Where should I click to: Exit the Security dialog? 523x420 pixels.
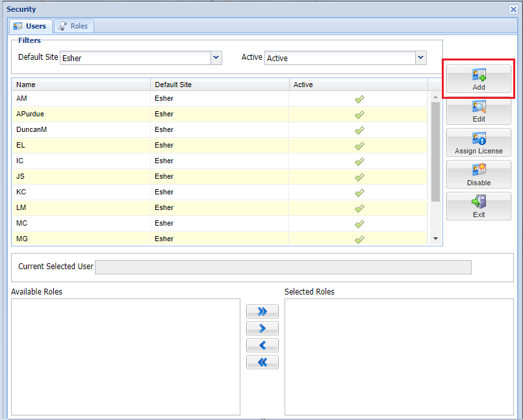pyautogui.click(x=479, y=206)
